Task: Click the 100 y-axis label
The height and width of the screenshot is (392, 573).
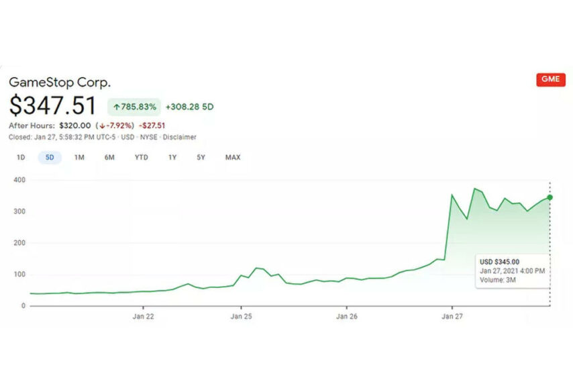Action: click(19, 275)
